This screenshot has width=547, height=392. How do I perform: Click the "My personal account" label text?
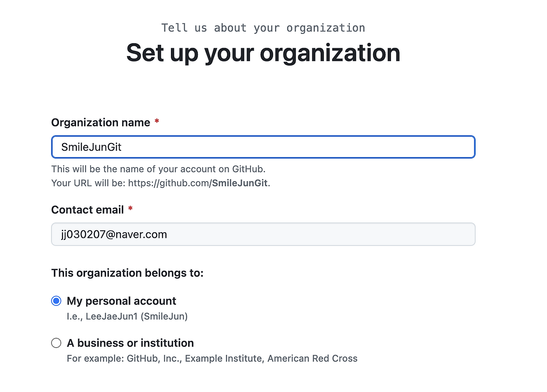click(121, 301)
